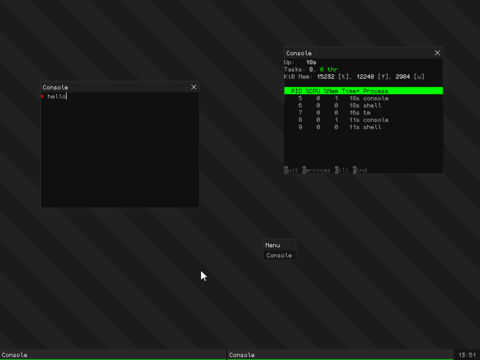
Task: Select the Console entry in the Menu popup
Action: click(x=279, y=256)
